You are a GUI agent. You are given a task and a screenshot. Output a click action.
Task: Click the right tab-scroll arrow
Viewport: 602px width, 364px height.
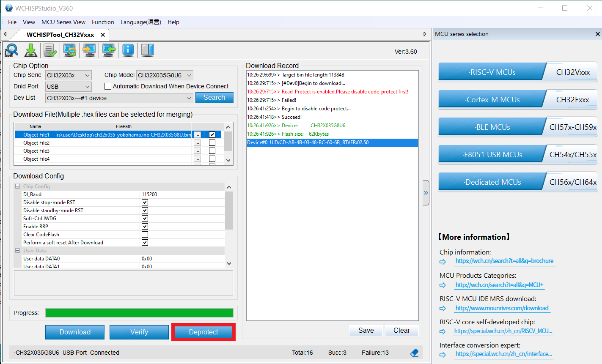click(x=425, y=34)
